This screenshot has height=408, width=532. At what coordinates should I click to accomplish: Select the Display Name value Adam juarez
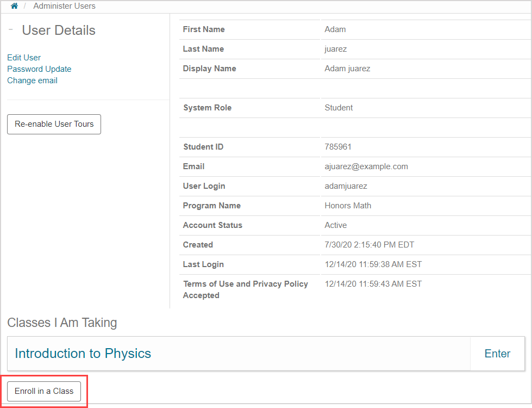pyautogui.click(x=347, y=69)
